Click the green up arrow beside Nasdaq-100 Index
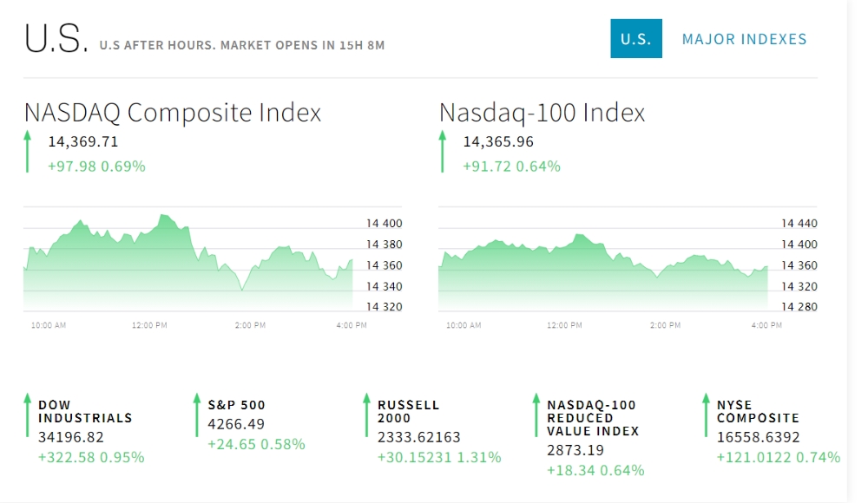 click(x=442, y=151)
